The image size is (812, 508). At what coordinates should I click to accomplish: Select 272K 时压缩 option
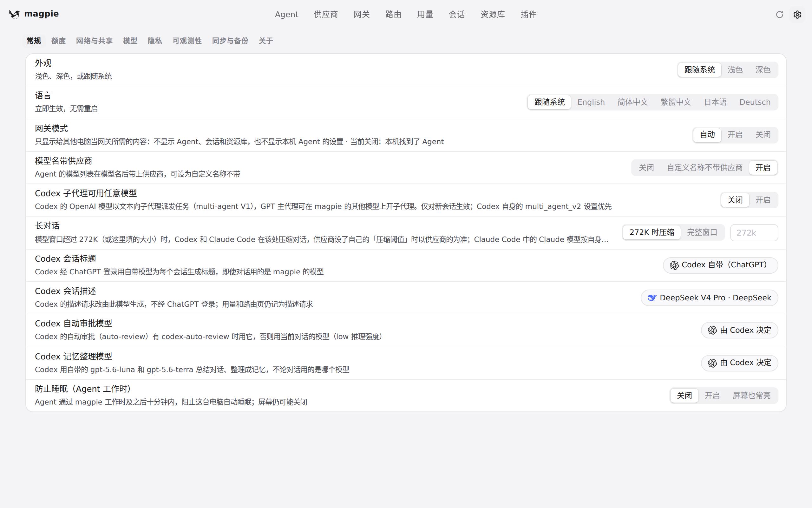pyautogui.click(x=652, y=232)
